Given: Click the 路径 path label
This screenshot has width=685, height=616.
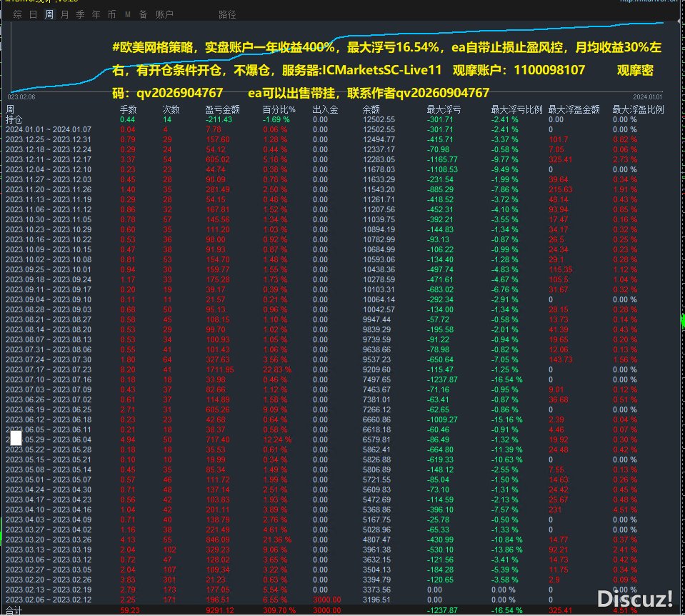Looking at the screenshot, I should pyautogui.click(x=227, y=14).
